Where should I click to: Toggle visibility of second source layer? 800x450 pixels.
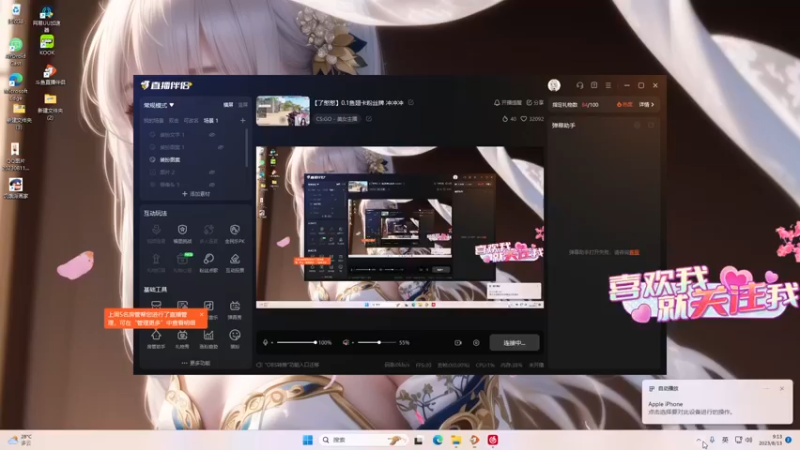(220, 147)
